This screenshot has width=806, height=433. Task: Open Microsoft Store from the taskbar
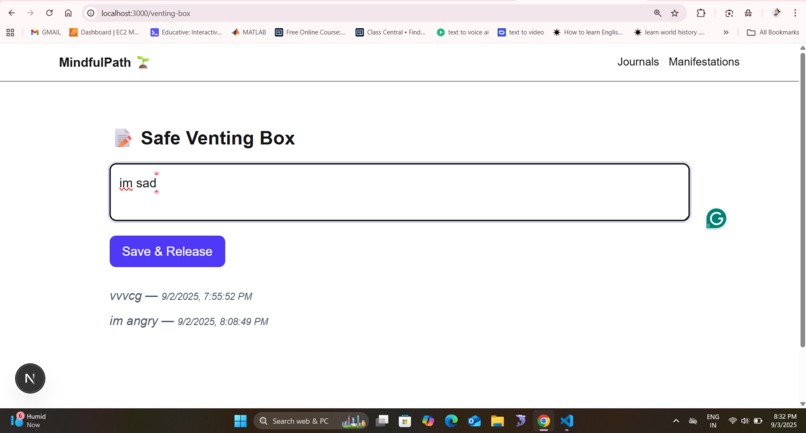tap(405, 421)
